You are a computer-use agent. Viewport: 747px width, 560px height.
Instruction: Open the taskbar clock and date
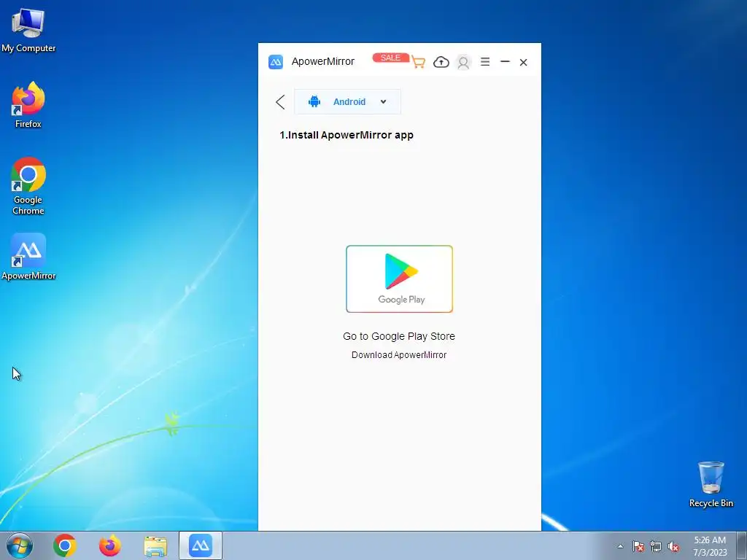(710, 546)
